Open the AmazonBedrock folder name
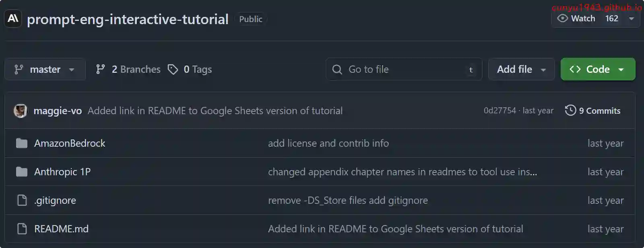Viewport: 644px width, 248px height. pos(70,143)
